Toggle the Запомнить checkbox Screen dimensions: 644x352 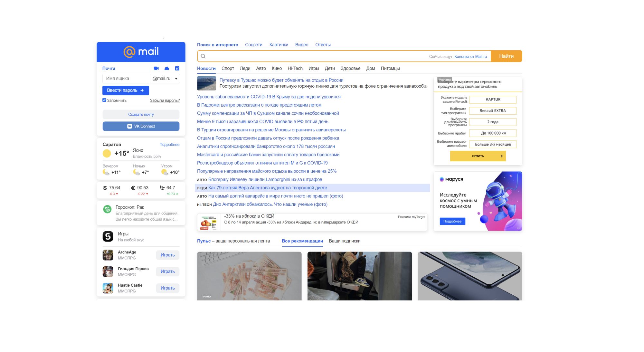point(104,100)
